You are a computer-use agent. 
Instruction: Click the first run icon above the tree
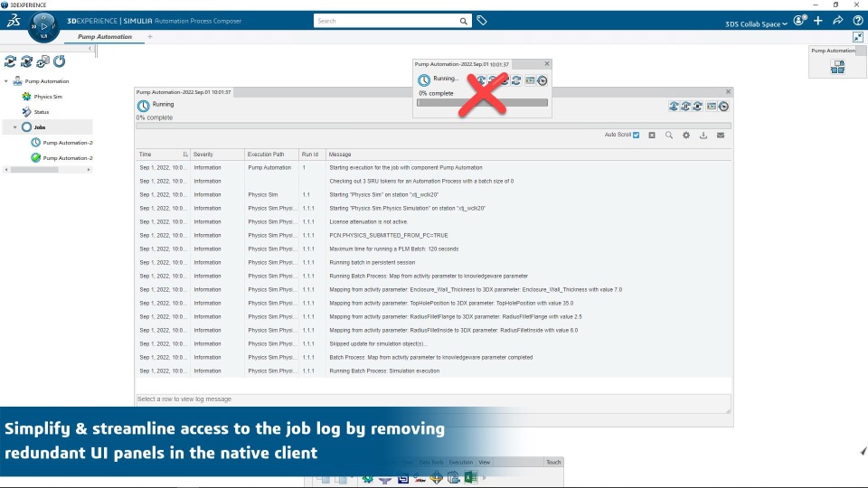tap(10, 61)
